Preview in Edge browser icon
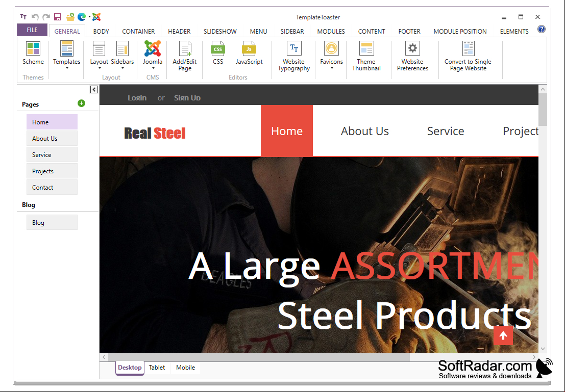This screenshot has width=565, height=392. 82,16
